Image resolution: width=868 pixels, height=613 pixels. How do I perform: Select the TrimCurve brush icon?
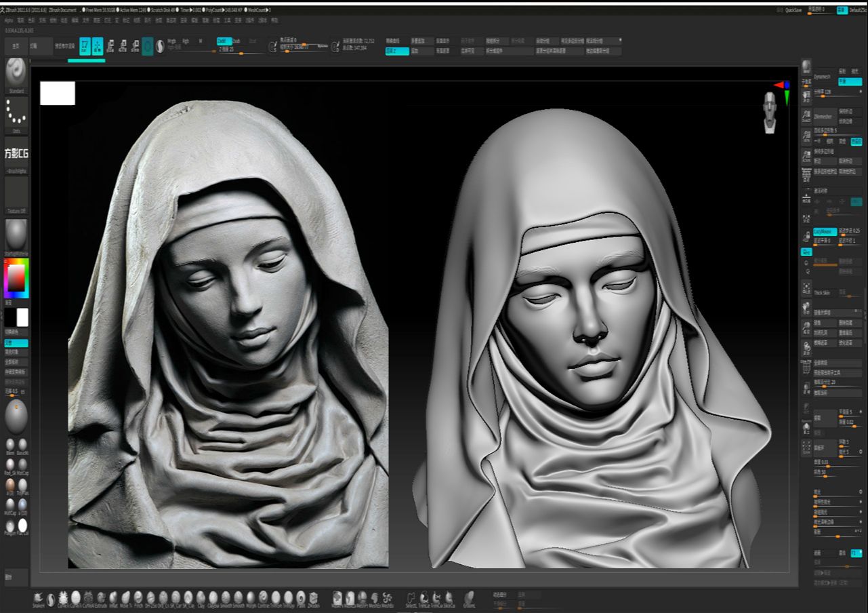[x=436, y=598]
